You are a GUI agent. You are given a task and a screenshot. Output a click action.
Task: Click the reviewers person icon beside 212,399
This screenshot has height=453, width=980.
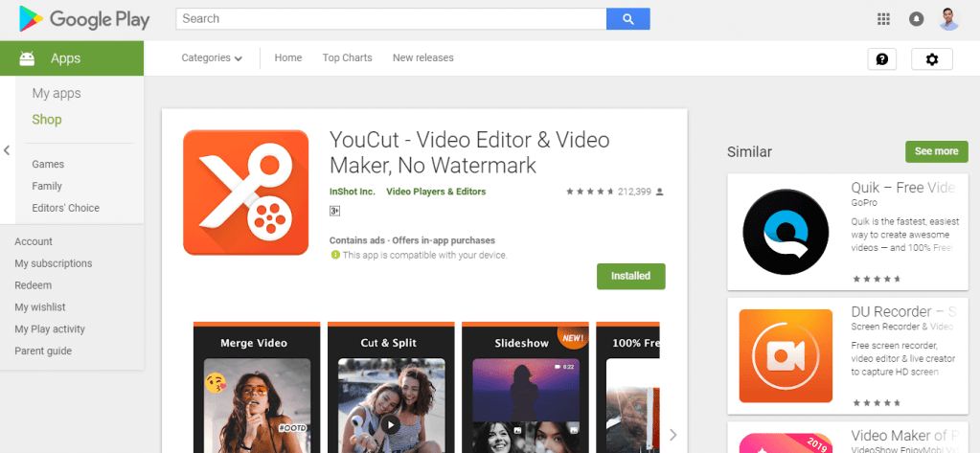click(x=660, y=192)
